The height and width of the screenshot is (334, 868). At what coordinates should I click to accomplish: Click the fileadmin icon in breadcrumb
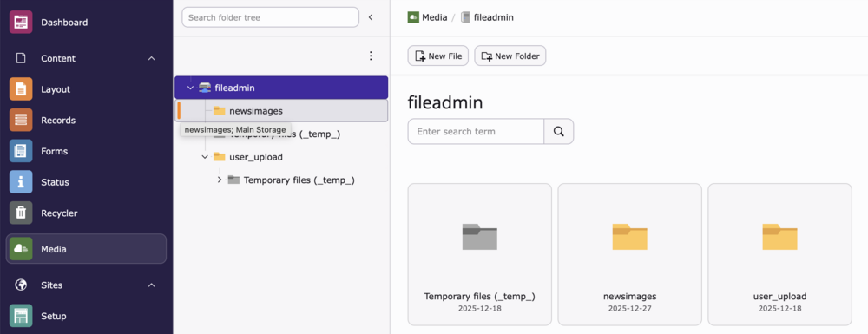point(465,17)
